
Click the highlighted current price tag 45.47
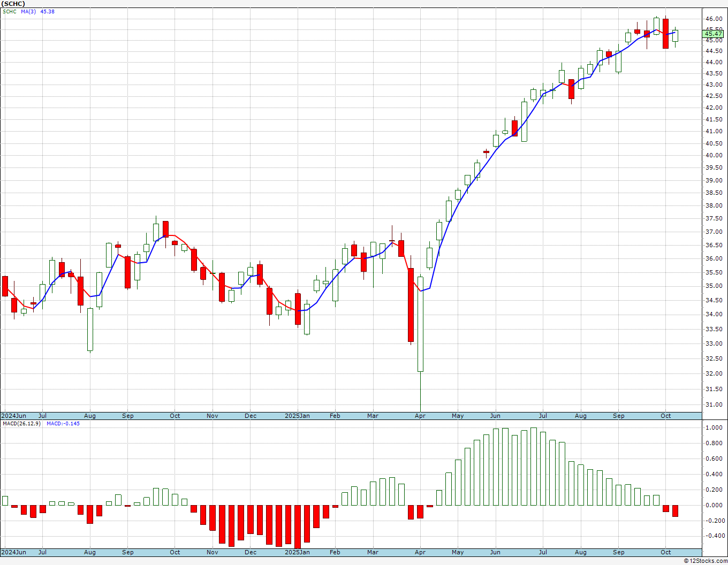[714, 34]
